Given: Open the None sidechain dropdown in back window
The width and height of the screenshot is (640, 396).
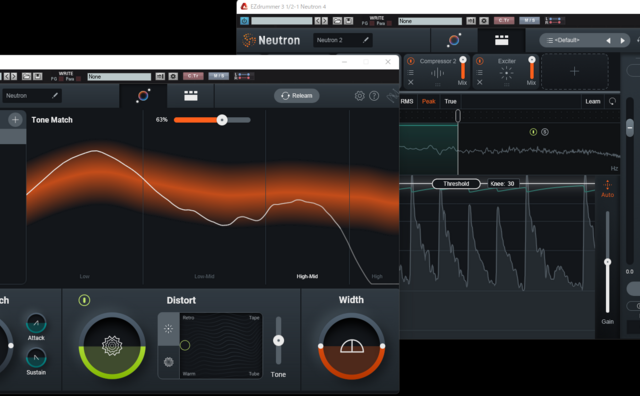Looking at the screenshot, I should click(x=430, y=21).
